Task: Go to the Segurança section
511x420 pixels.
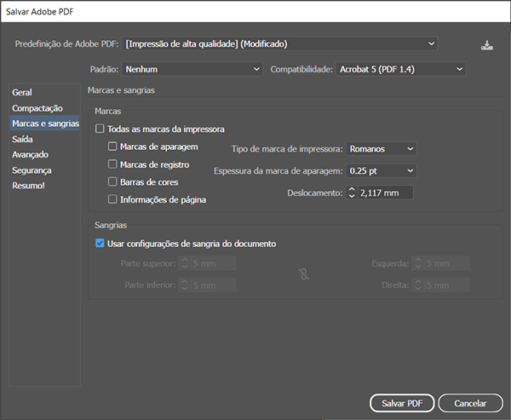Action: click(32, 170)
